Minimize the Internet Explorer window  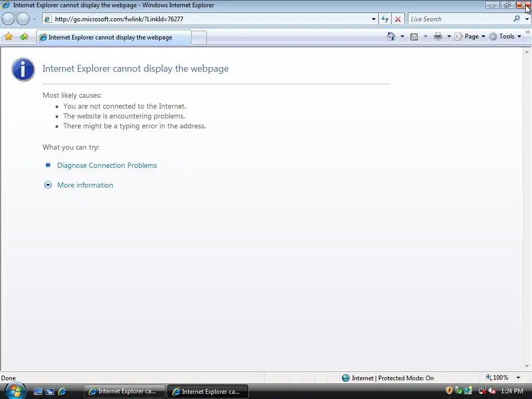pyautogui.click(x=493, y=5)
